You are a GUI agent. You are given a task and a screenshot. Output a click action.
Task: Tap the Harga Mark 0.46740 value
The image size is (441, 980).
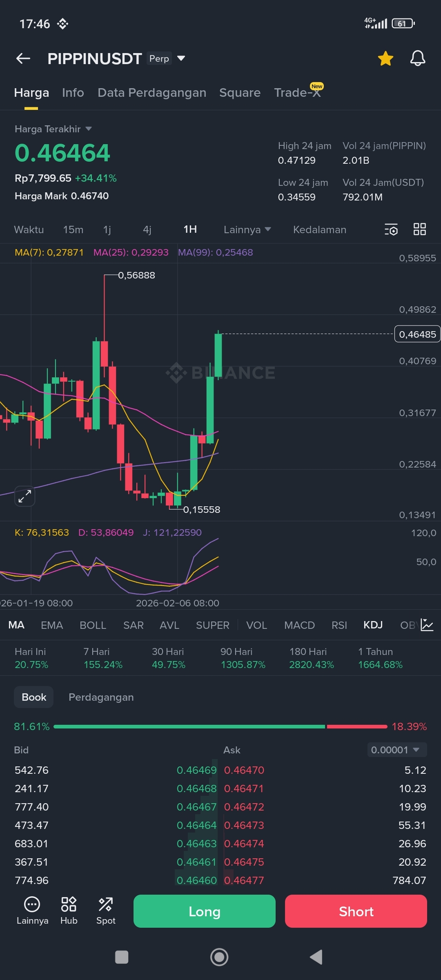[x=62, y=196]
